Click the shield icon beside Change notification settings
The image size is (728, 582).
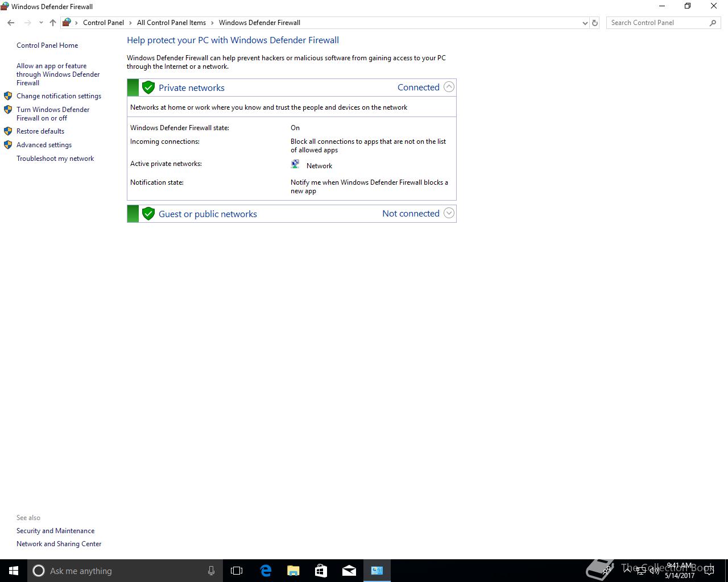coord(8,96)
